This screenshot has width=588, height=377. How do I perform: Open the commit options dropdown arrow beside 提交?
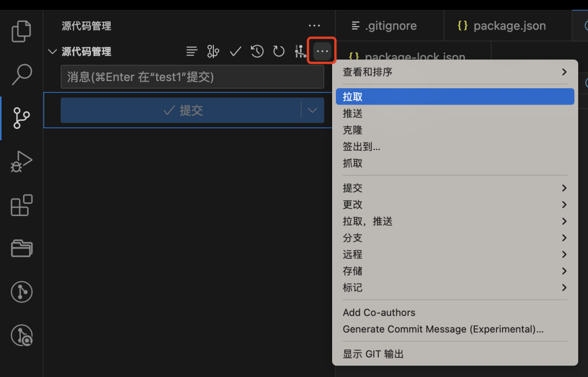tap(312, 110)
